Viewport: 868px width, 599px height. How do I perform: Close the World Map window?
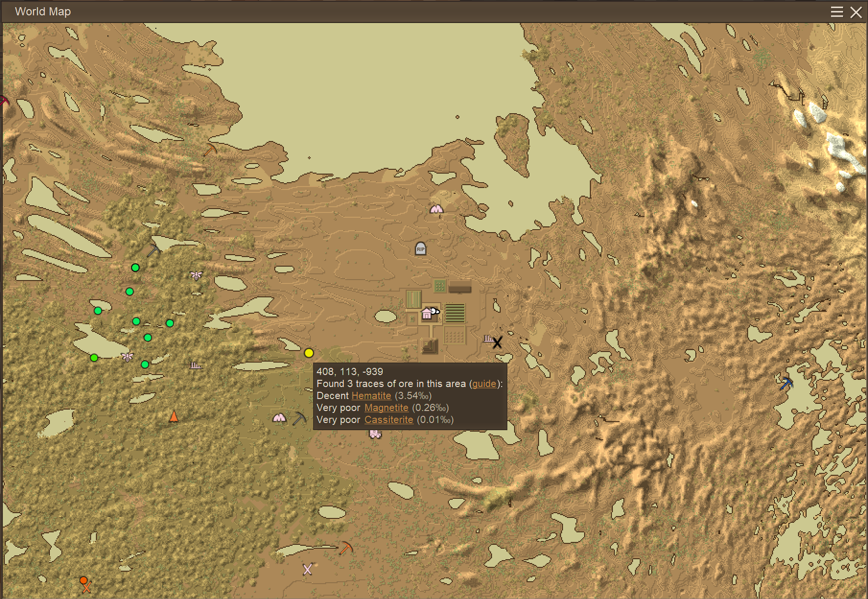coord(856,12)
